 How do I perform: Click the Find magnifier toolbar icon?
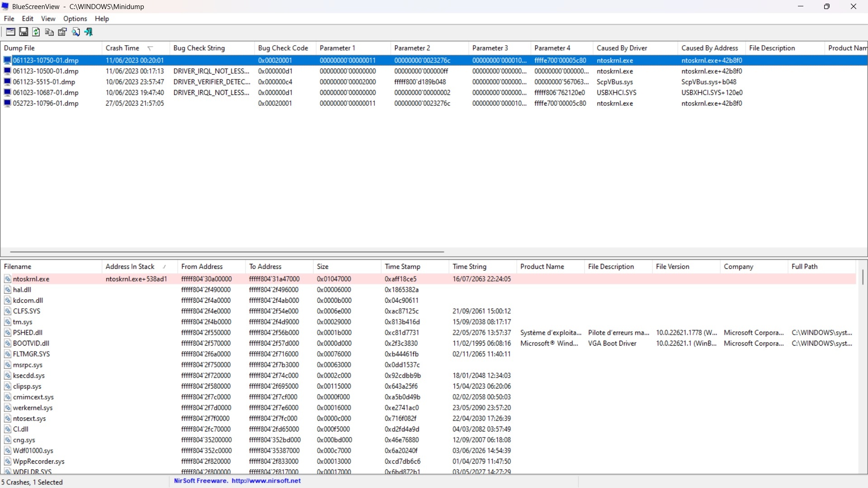point(75,32)
